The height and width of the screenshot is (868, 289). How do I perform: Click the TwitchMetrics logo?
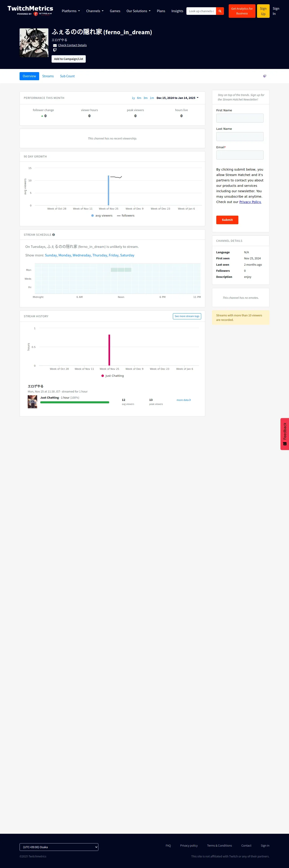click(x=30, y=10)
